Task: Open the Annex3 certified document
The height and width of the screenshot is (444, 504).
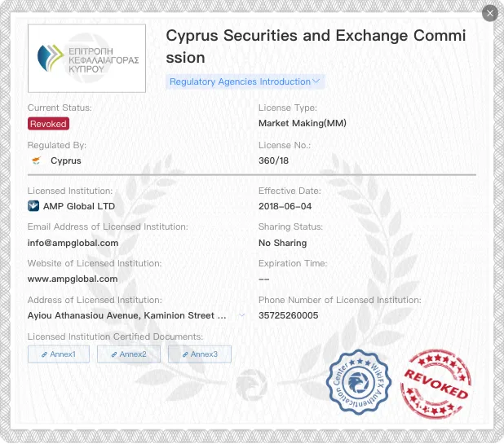Action: 200,354
